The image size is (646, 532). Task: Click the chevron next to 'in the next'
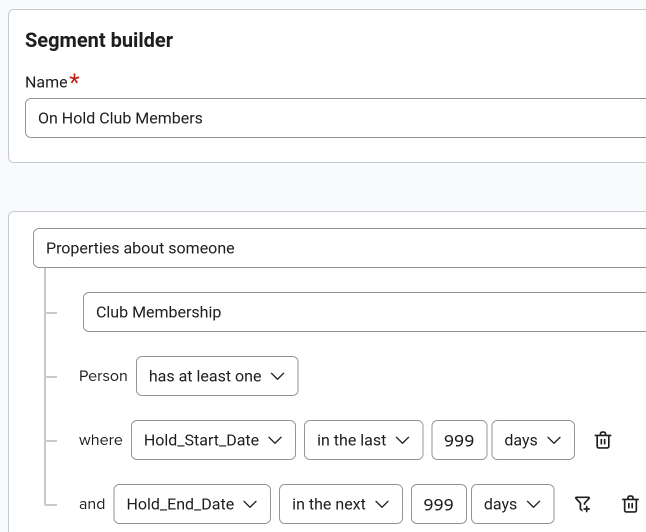click(382, 504)
